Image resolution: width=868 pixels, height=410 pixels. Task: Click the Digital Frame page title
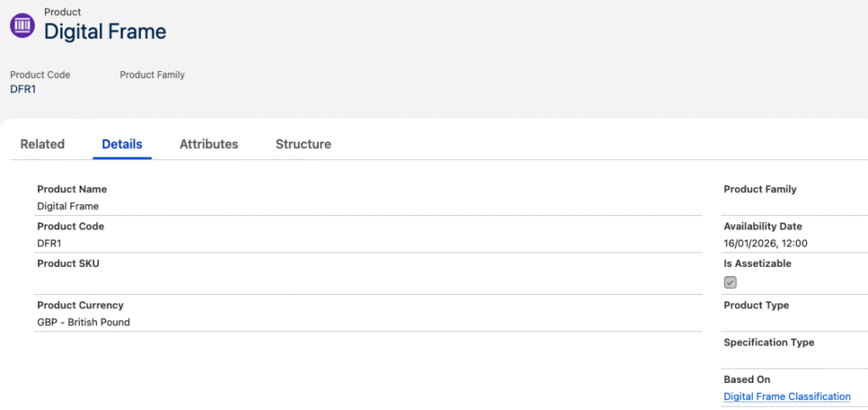[x=105, y=32]
